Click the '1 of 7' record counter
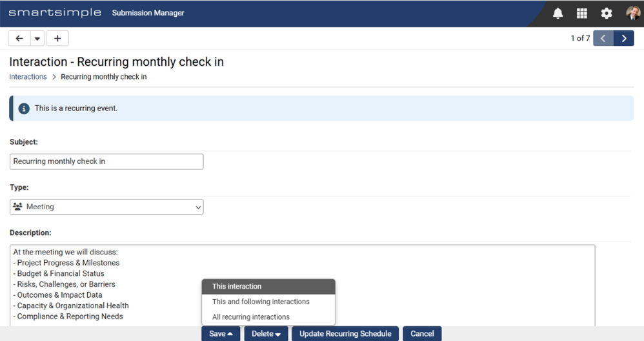 click(580, 38)
